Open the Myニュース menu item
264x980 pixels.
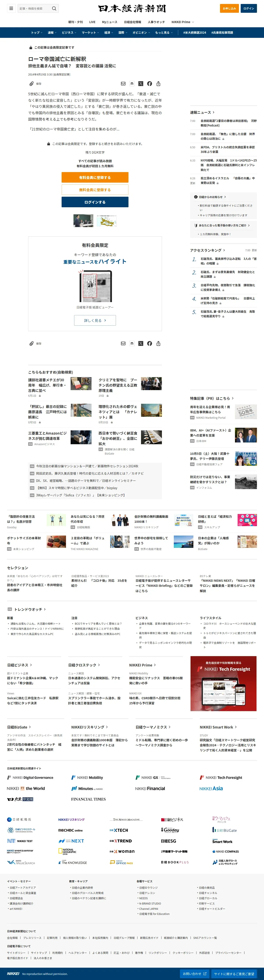point(110,22)
